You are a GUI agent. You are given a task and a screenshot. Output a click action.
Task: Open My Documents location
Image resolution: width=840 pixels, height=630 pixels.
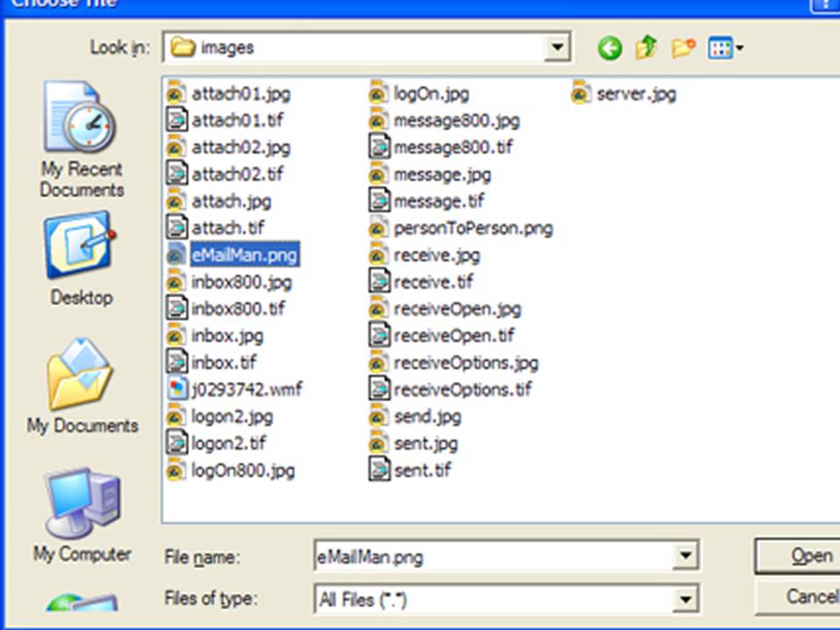point(81,388)
